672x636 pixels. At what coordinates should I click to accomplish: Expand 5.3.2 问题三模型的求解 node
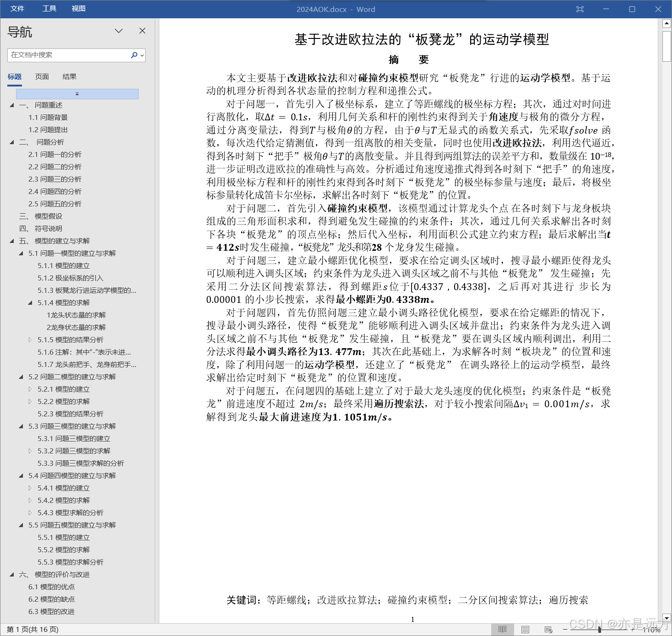click(30, 451)
